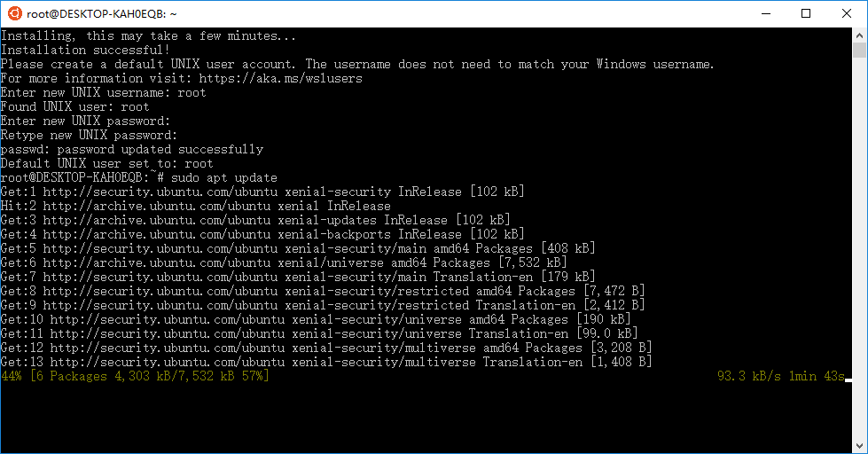Click the Get:1 xenial-security InRelease line
Viewport: 868px width, 454px height.
point(262,192)
